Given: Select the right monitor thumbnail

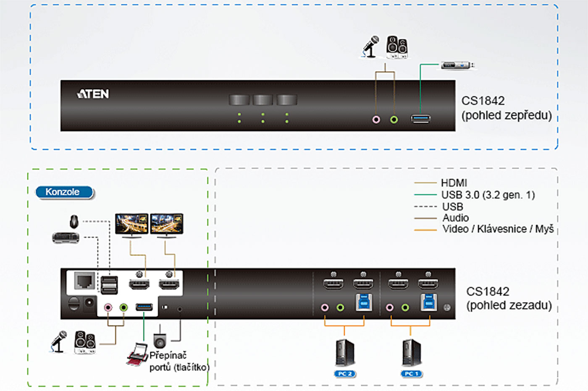Looking at the screenshot, I should 167,224.
